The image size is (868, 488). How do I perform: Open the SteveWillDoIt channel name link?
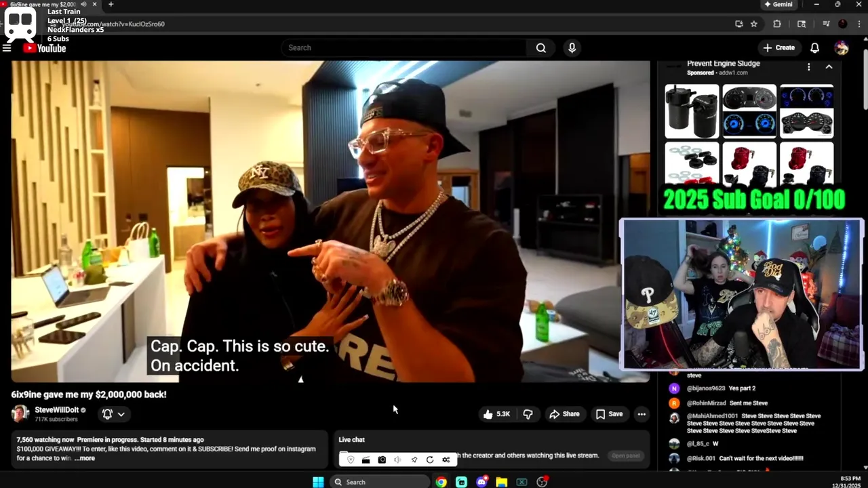57,410
